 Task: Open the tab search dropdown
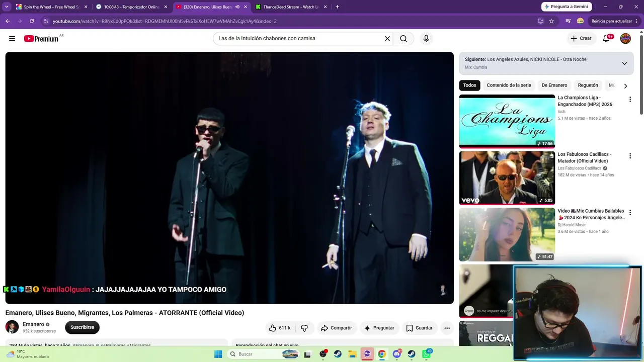(x=7, y=7)
